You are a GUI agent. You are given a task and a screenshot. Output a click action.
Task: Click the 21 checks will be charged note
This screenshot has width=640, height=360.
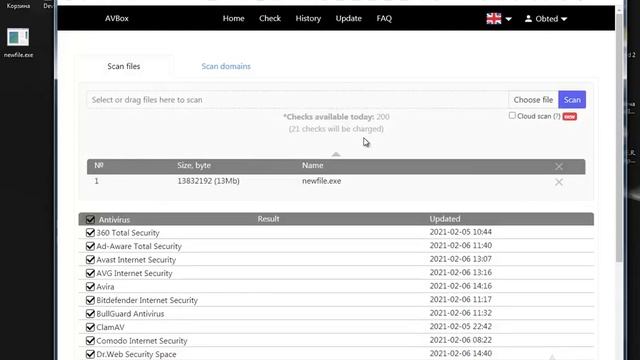pos(336,129)
